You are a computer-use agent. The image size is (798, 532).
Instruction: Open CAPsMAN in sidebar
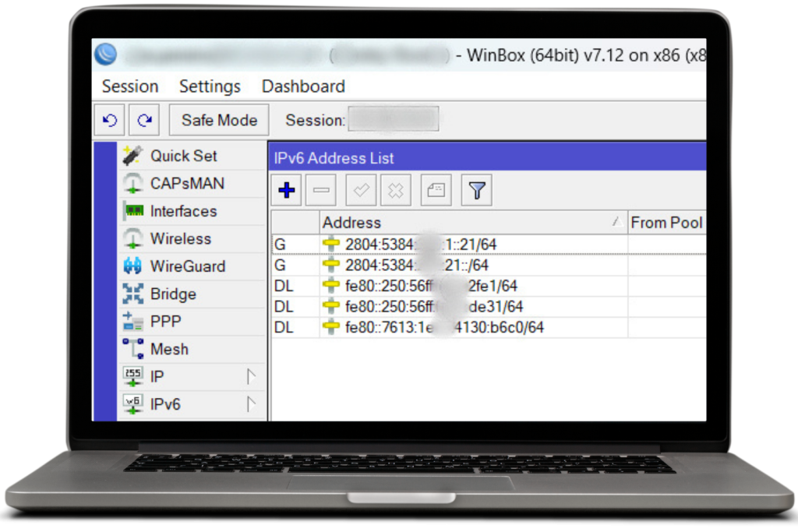coord(192,183)
